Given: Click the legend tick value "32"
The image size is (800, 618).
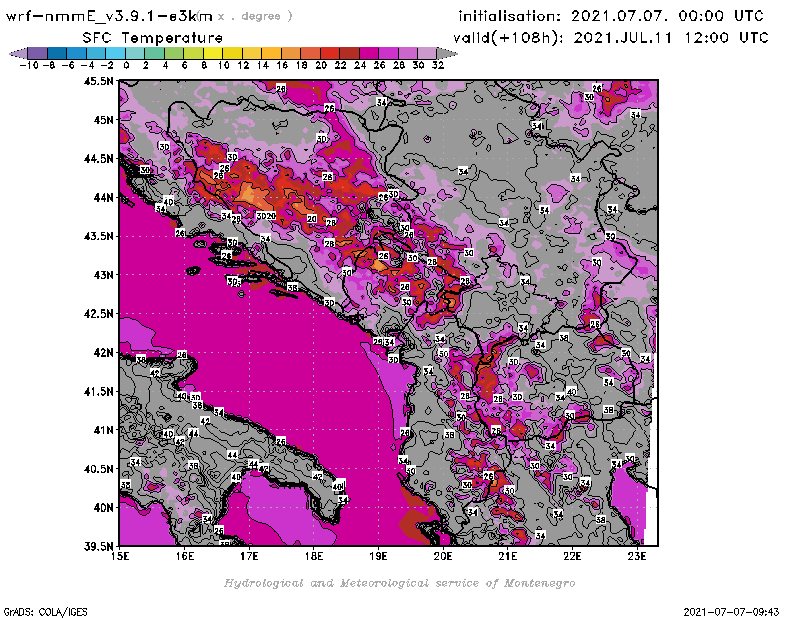Looking at the screenshot, I should click(438, 66).
